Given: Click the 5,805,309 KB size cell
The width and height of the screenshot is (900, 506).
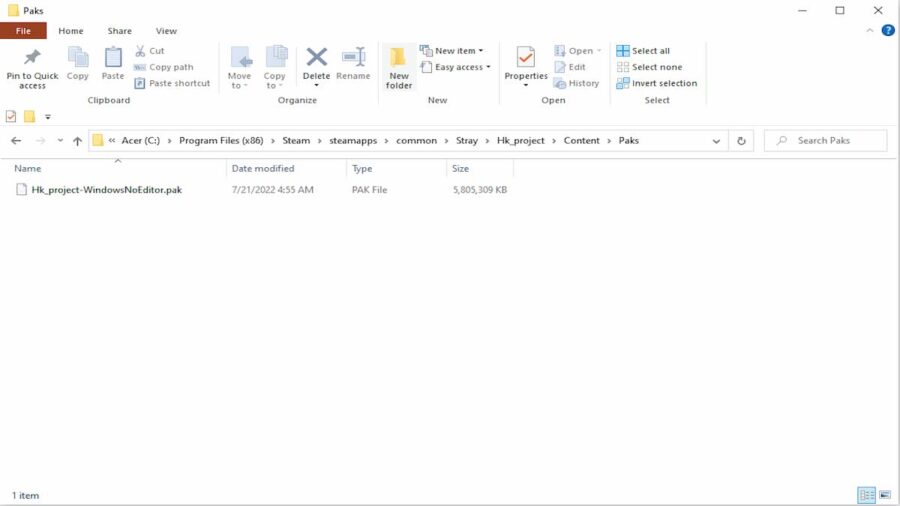Looking at the screenshot, I should 480,190.
